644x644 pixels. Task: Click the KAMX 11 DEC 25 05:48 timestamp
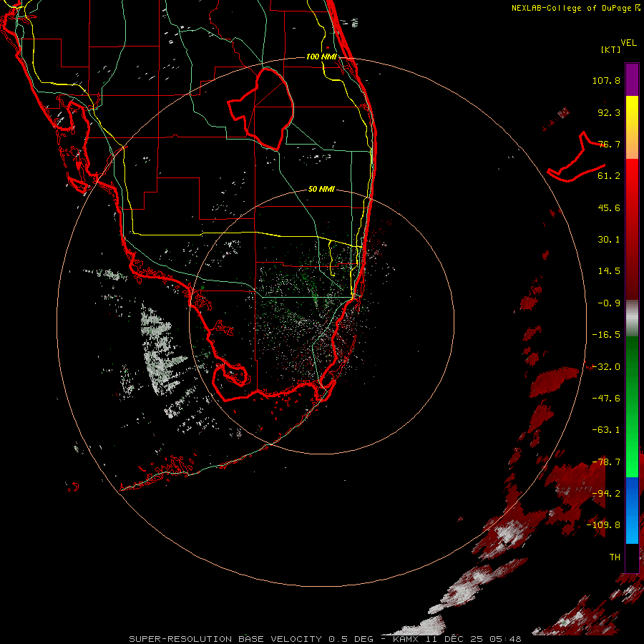point(457,639)
